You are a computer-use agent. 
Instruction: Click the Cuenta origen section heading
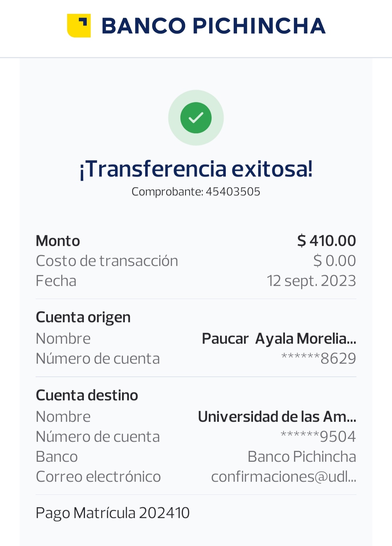[83, 317]
